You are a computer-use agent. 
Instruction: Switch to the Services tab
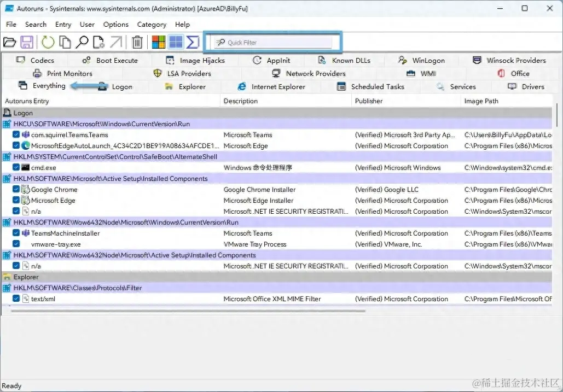pyautogui.click(x=456, y=86)
